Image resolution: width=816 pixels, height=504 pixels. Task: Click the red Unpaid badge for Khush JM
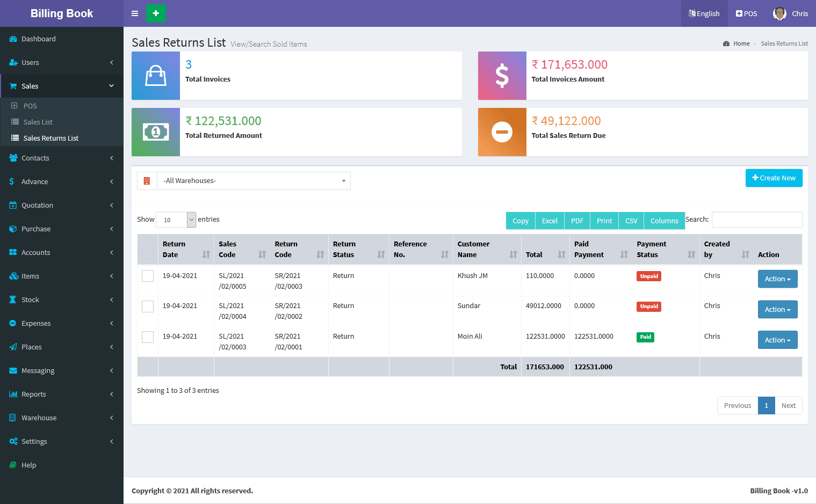648,276
